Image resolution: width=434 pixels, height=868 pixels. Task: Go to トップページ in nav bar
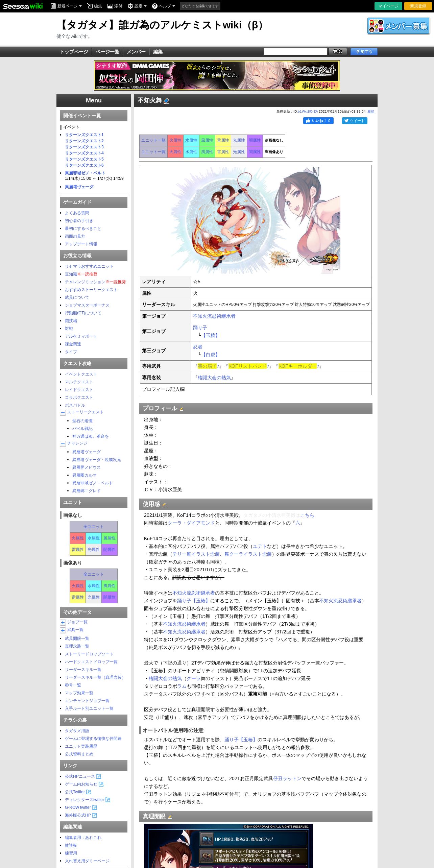click(x=74, y=52)
